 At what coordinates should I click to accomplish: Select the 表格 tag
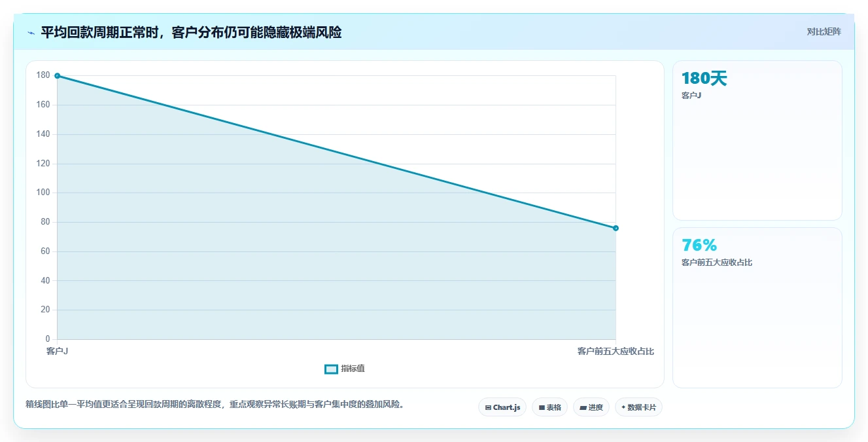(549, 407)
